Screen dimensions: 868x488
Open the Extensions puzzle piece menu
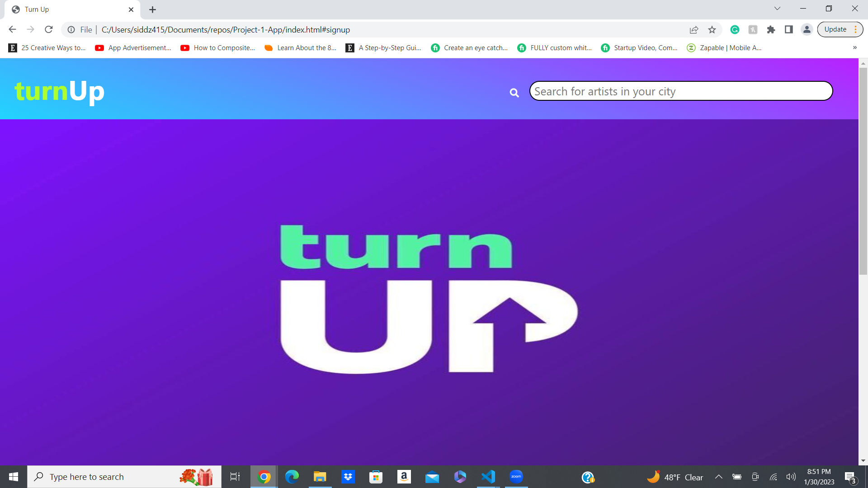(x=771, y=30)
